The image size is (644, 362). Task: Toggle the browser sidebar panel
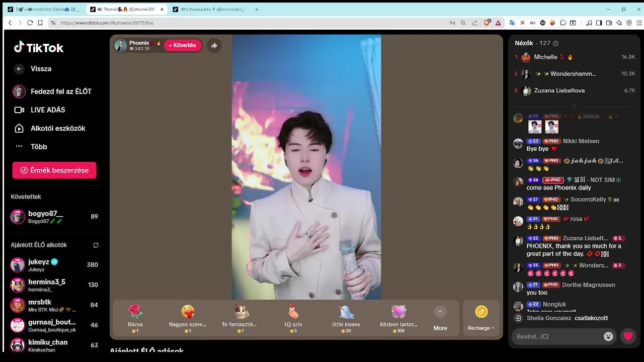[x=599, y=23]
